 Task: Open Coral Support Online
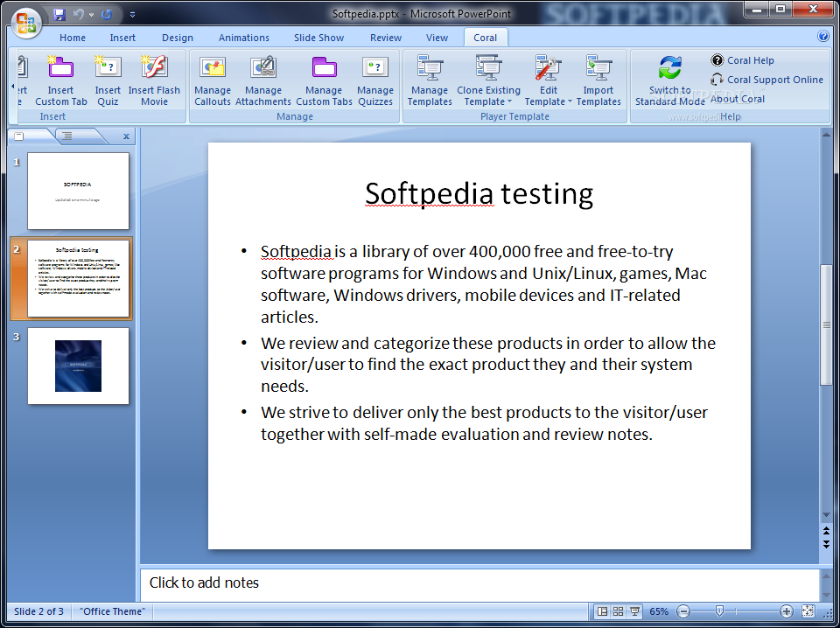(766, 80)
